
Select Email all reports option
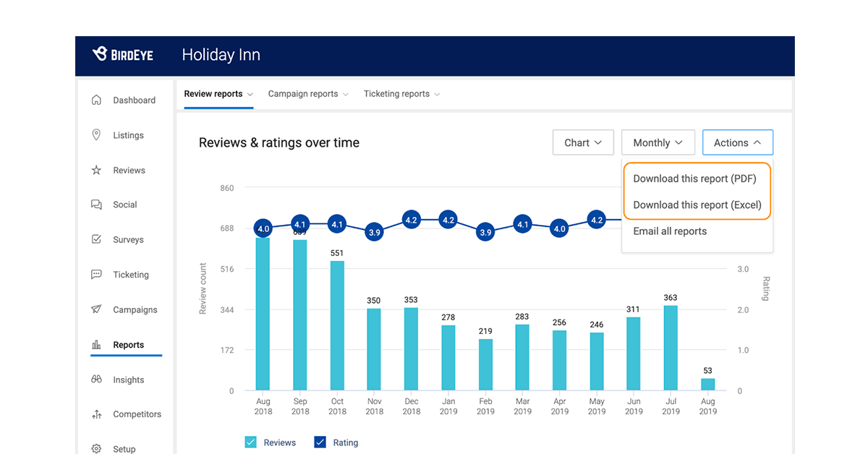670,231
